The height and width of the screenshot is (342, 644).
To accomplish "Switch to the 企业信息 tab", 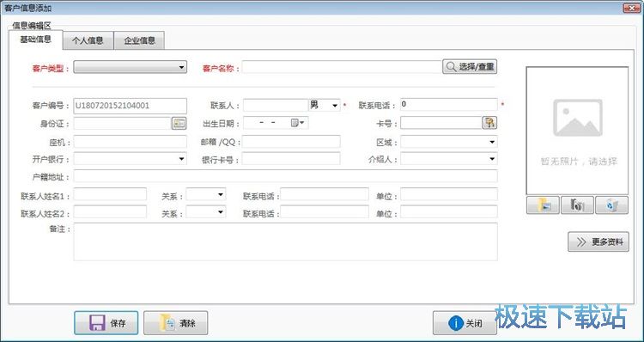I will [140, 40].
